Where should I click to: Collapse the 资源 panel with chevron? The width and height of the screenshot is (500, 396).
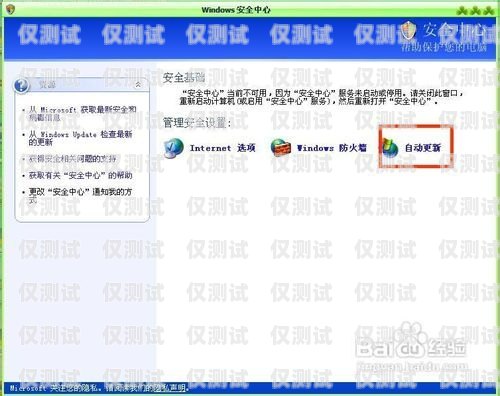(138, 85)
